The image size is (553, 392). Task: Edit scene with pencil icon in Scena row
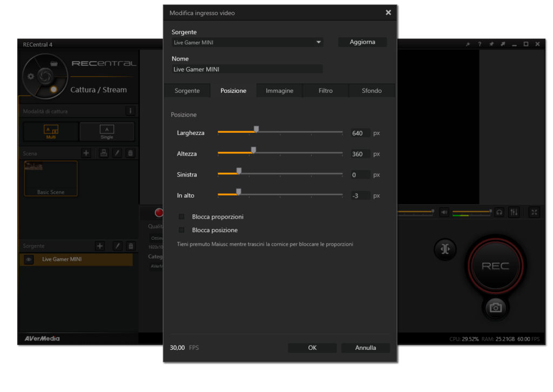pyautogui.click(x=117, y=153)
